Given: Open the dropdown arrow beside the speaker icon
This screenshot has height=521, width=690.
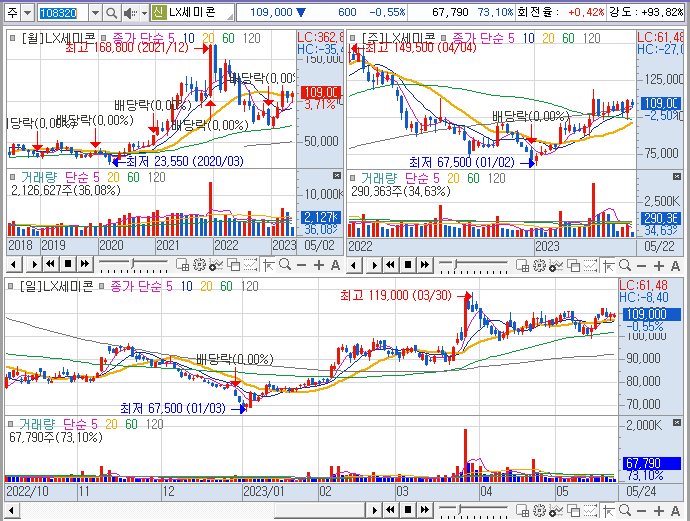Looking at the screenshot, I should [x=144, y=13].
